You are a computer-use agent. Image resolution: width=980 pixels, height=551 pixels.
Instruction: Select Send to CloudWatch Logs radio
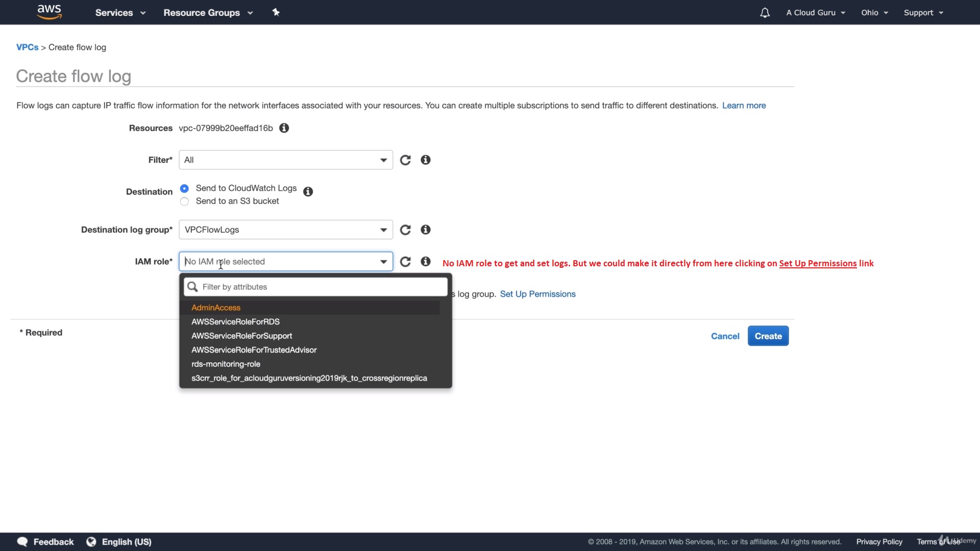(x=185, y=188)
